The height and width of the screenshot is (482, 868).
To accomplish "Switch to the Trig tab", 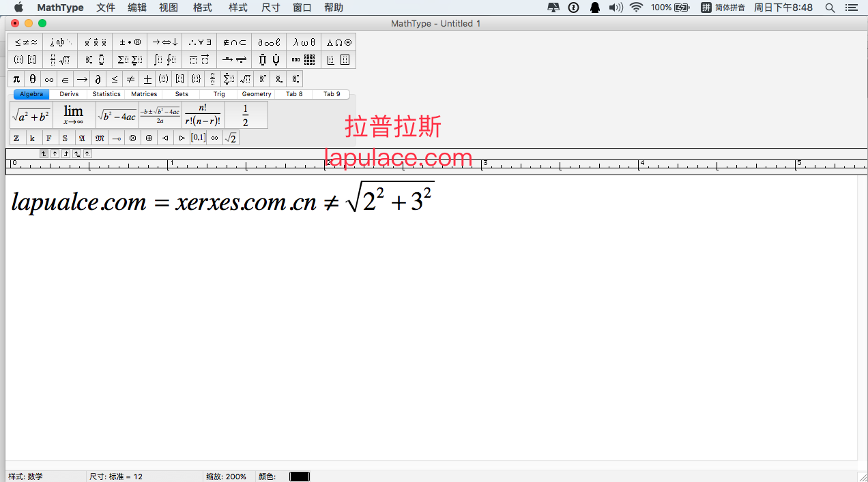I will pyautogui.click(x=219, y=94).
